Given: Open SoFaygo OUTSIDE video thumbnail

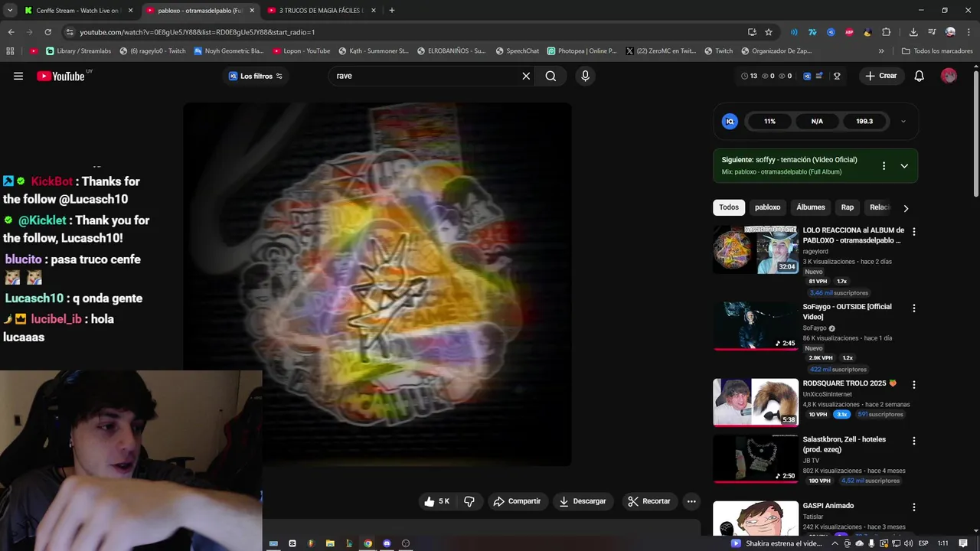Looking at the screenshot, I should (756, 325).
